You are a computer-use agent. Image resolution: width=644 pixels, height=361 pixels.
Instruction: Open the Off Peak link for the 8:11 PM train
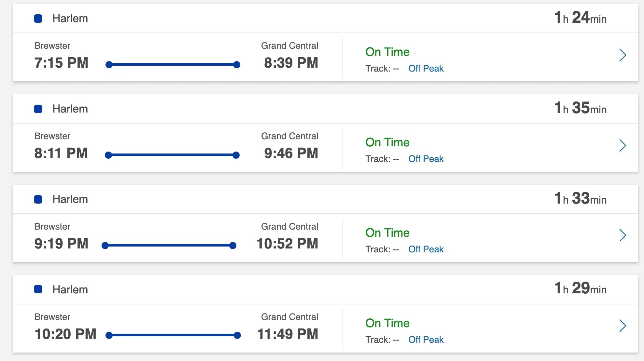[426, 159]
